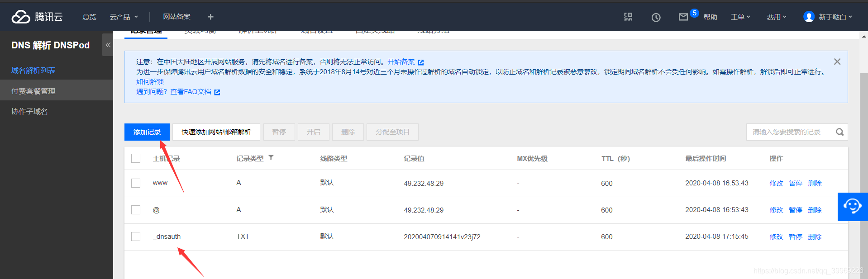
Task: Open 总览 in the top navigation
Action: (89, 17)
